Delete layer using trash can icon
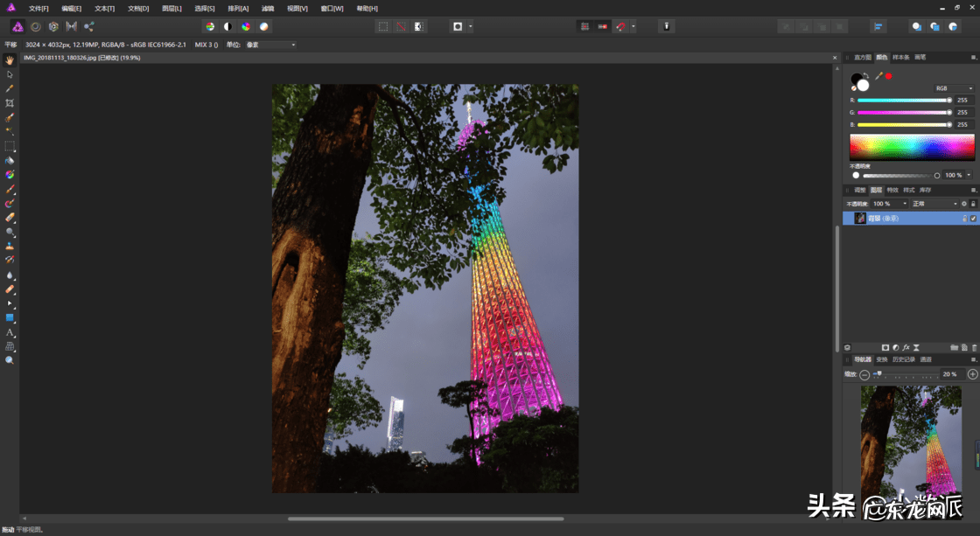This screenshot has width=980, height=536. click(974, 347)
